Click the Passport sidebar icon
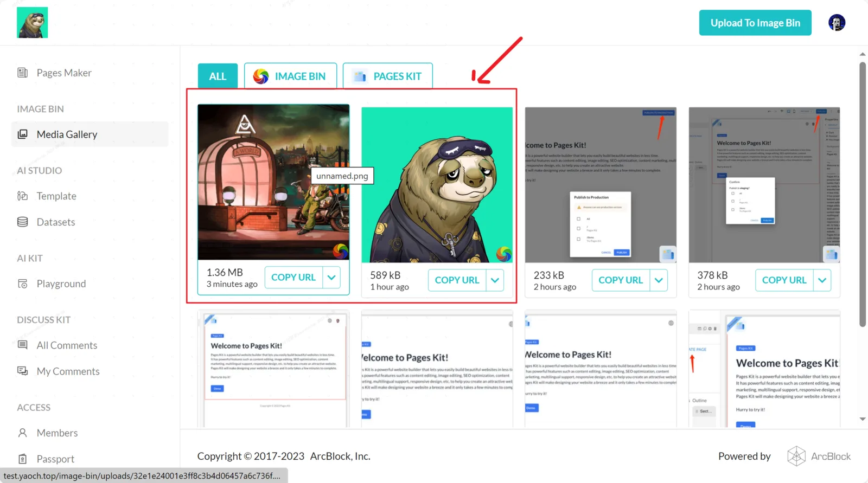This screenshot has height=483, width=868. (22, 459)
